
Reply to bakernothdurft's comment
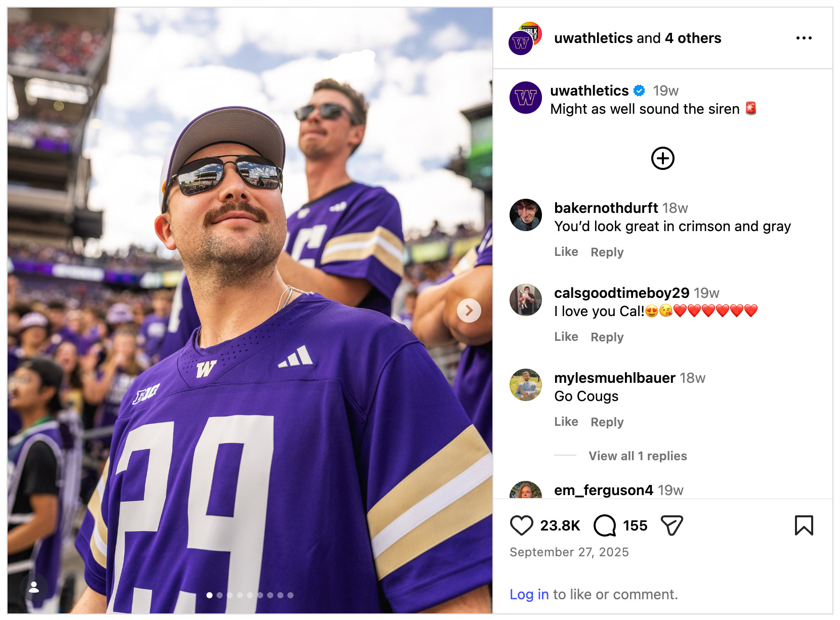click(x=607, y=252)
